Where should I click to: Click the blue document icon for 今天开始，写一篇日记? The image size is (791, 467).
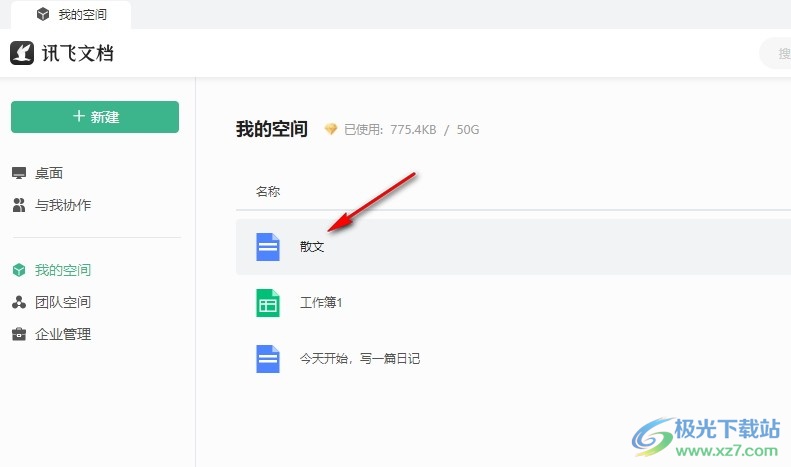pos(268,359)
